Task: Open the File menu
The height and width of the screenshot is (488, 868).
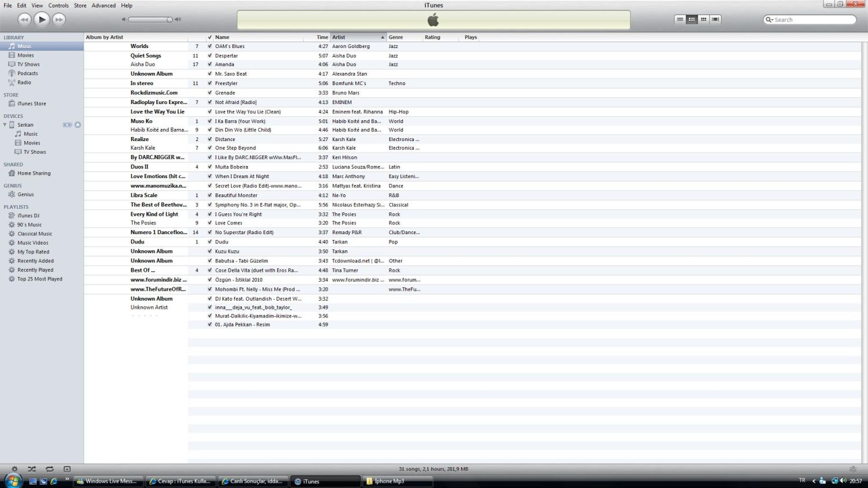Action: 8,5
